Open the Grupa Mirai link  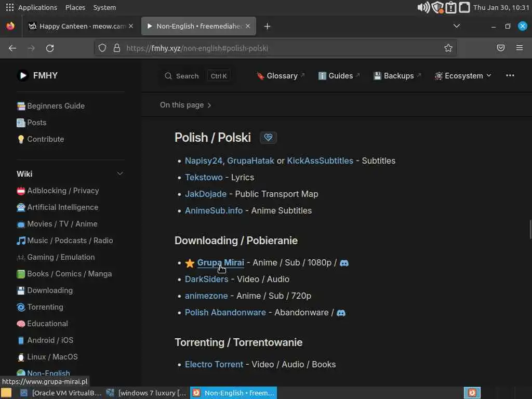[x=220, y=262]
